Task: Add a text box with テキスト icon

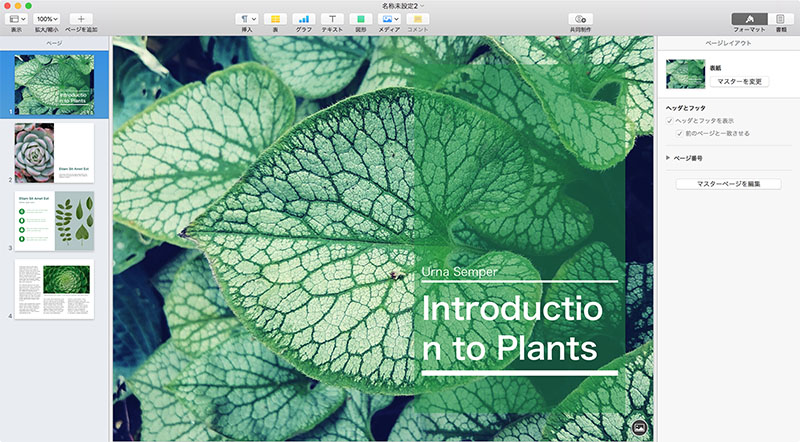Action: [332, 19]
